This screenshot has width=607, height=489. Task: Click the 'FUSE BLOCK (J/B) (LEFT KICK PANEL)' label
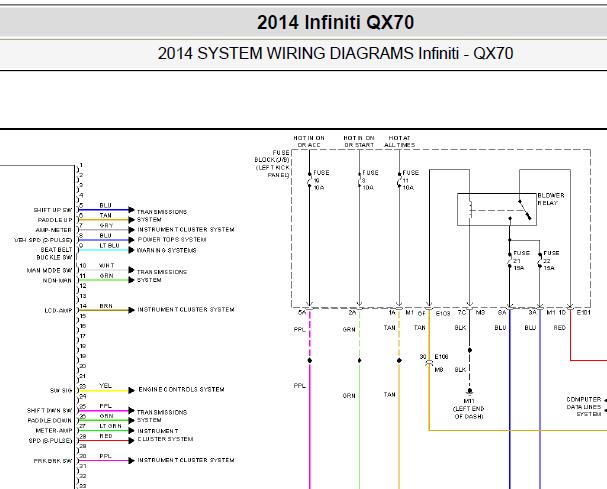272,164
